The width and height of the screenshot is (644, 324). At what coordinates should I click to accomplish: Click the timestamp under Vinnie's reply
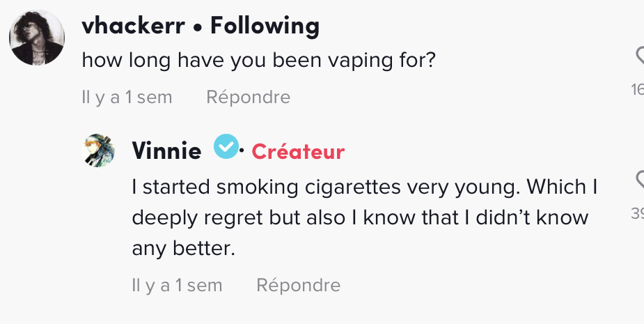tap(177, 286)
